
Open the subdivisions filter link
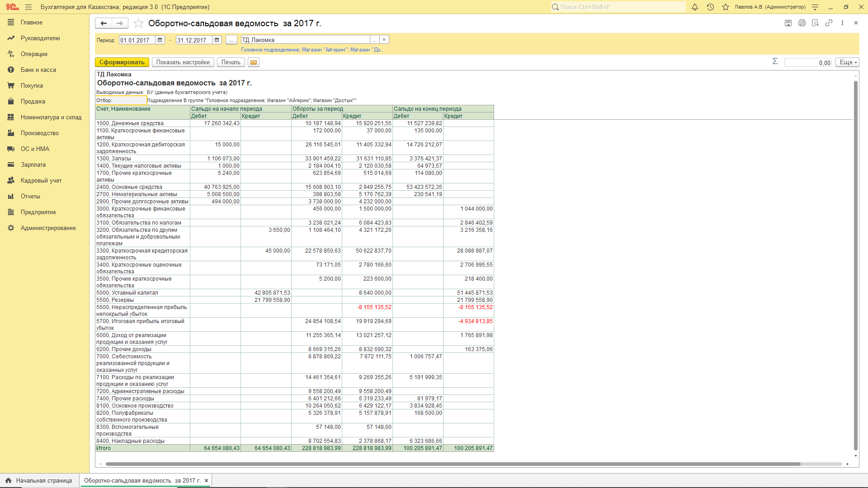[x=312, y=50]
